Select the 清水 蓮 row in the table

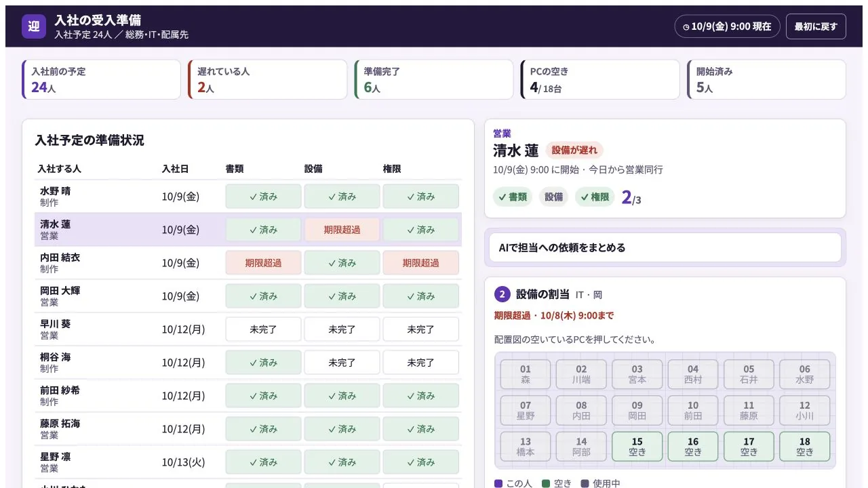click(x=248, y=230)
